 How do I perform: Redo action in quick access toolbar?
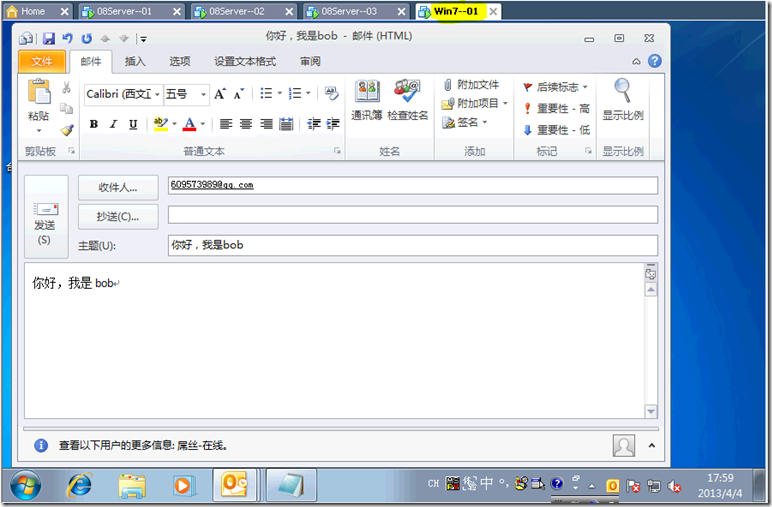[87, 38]
